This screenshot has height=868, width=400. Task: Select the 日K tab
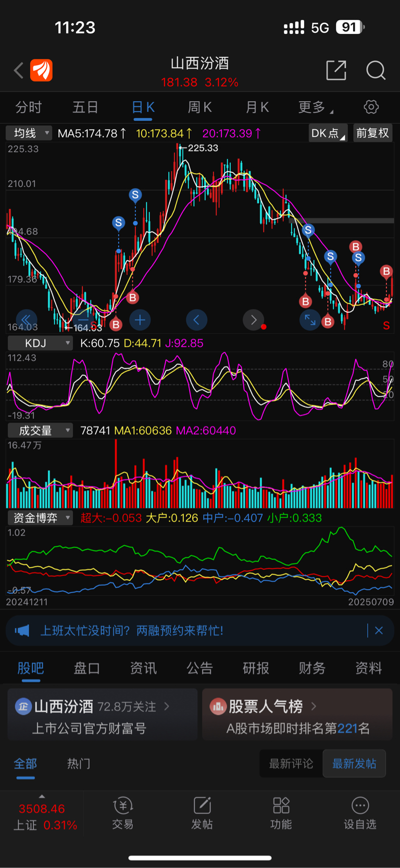(143, 107)
